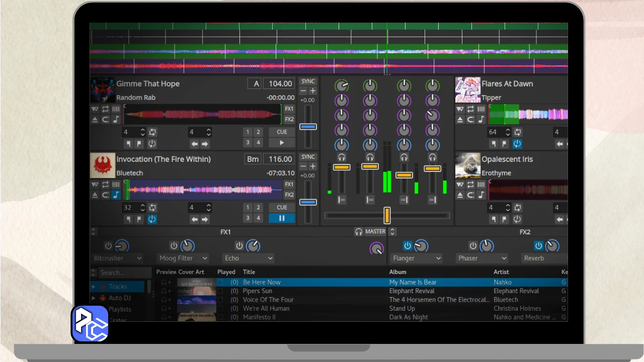The width and height of the screenshot is (644, 362).
Task: Enable the Echo effect power toggle
Action: [x=239, y=246]
